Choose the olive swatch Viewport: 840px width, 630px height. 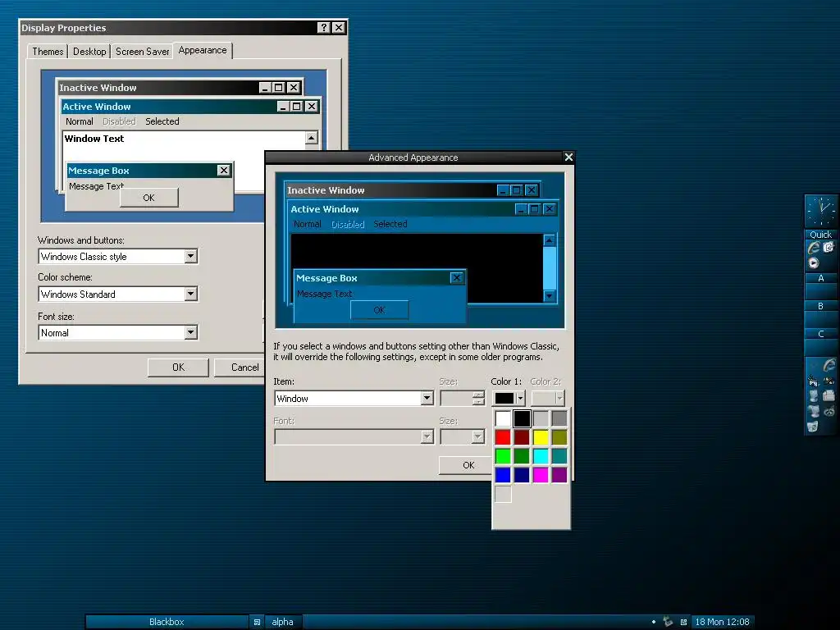point(559,437)
